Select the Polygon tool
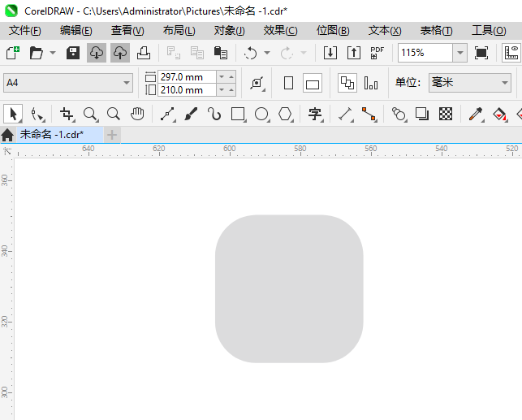This screenshot has height=420, width=522. (286, 115)
